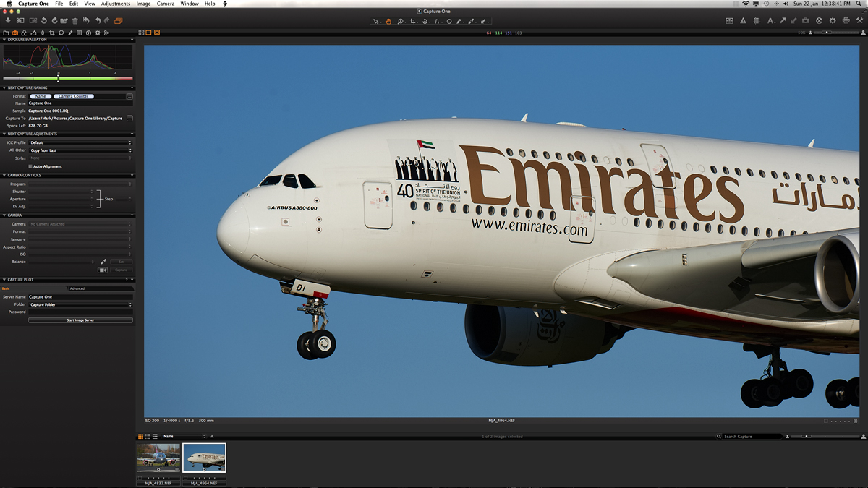Screen dimensions: 868x488
Task: Click the Set button next to Balance
Action: pyautogui.click(x=121, y=262)
